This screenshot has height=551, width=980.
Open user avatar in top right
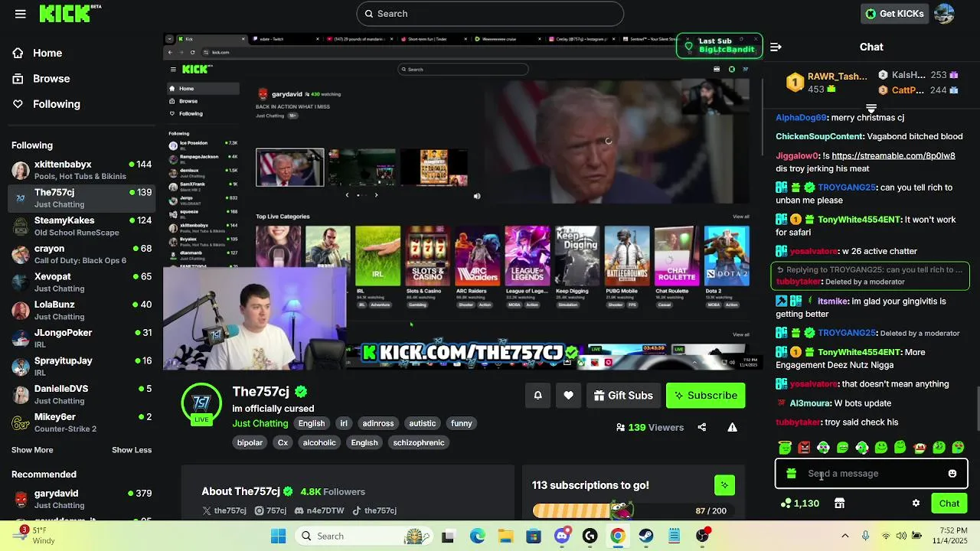(x=944, y=14)
